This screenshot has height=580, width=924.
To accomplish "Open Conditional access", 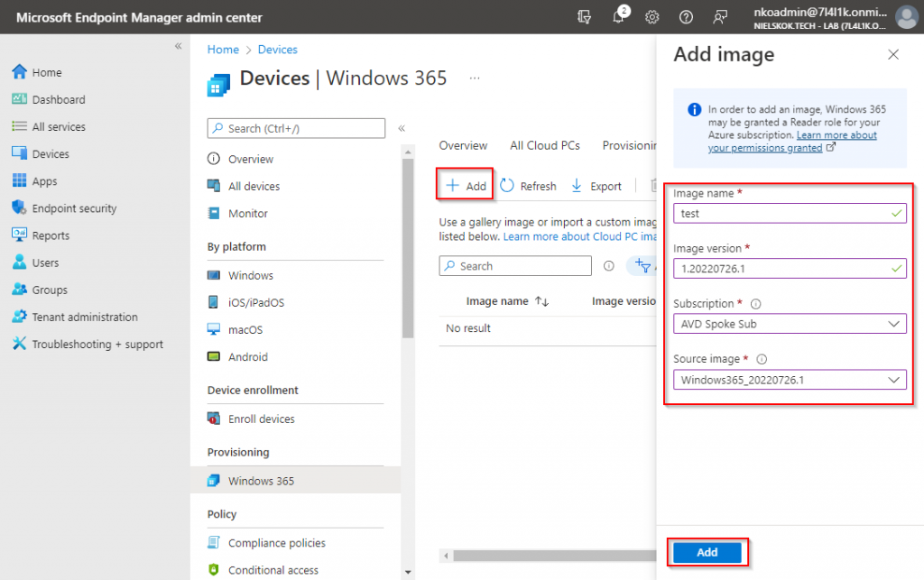I will coord(263,569).
